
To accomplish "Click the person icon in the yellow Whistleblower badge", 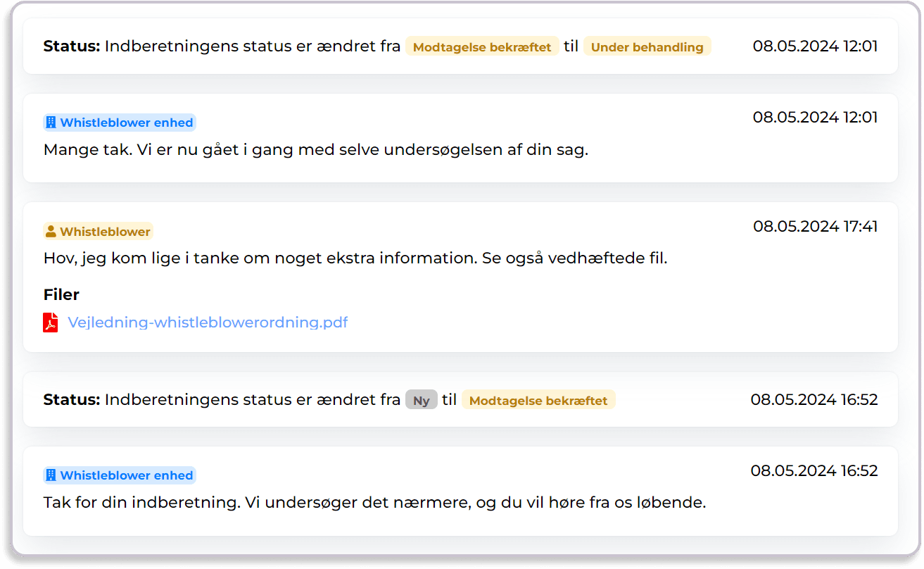I will point(51,232).
